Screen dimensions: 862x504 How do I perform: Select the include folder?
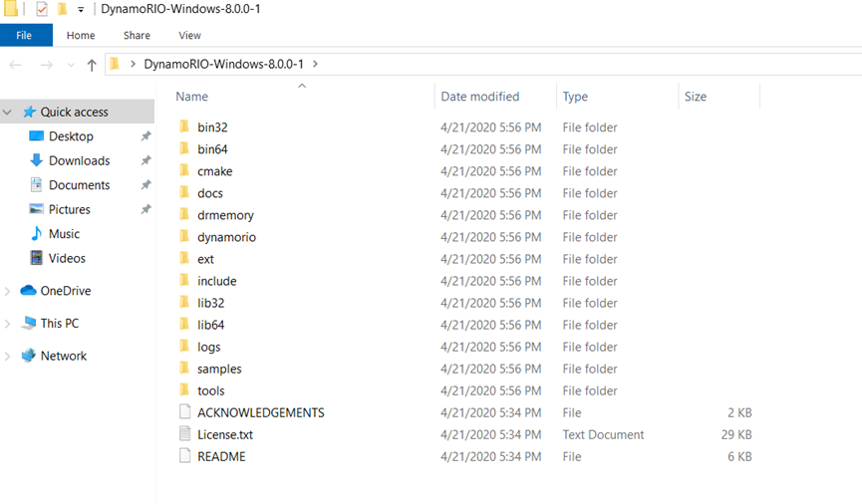pos(216,282)
